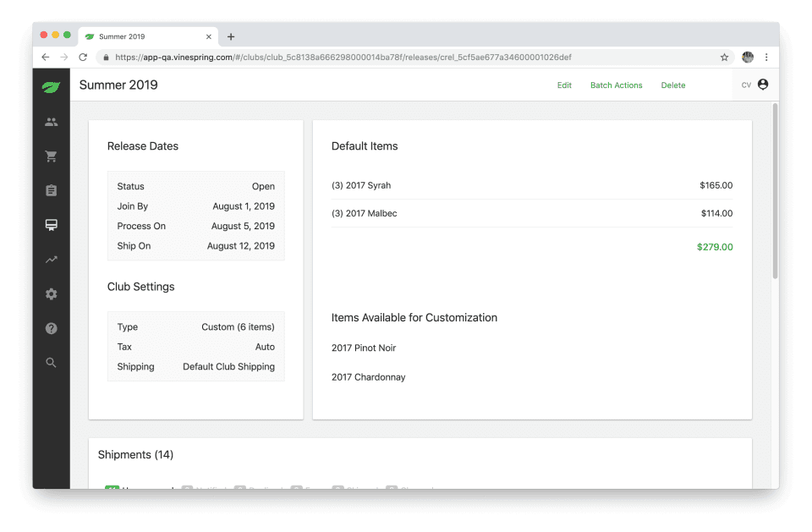Click Delete to remove the release
812x532 pixels.
tap(673, 85)
